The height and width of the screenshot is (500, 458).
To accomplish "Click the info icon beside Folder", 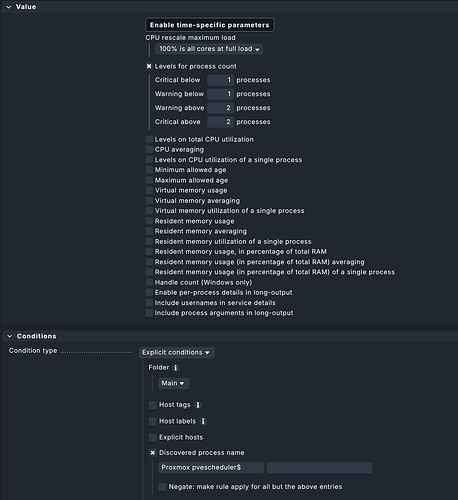I will pyautogui.click(x=176, y=368).
